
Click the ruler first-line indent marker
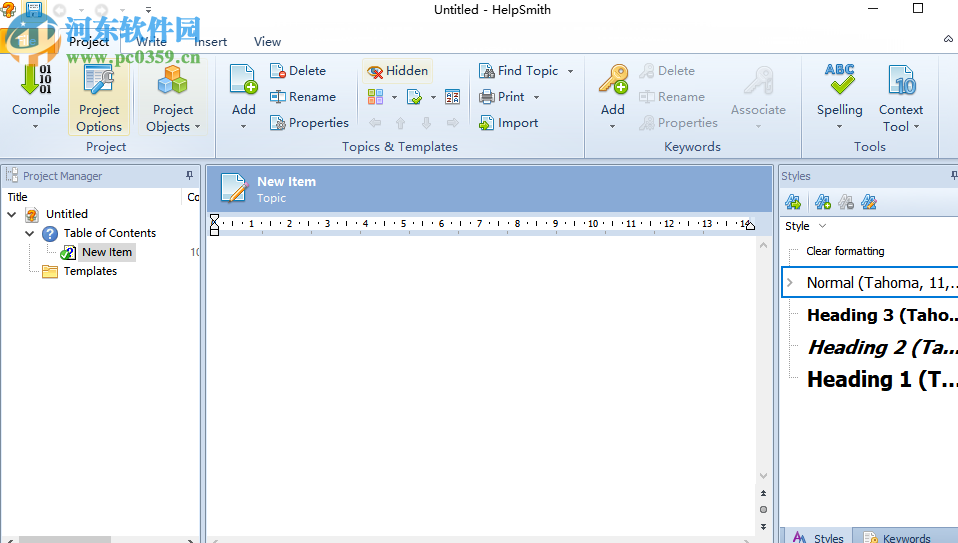(x=214, y=219)
